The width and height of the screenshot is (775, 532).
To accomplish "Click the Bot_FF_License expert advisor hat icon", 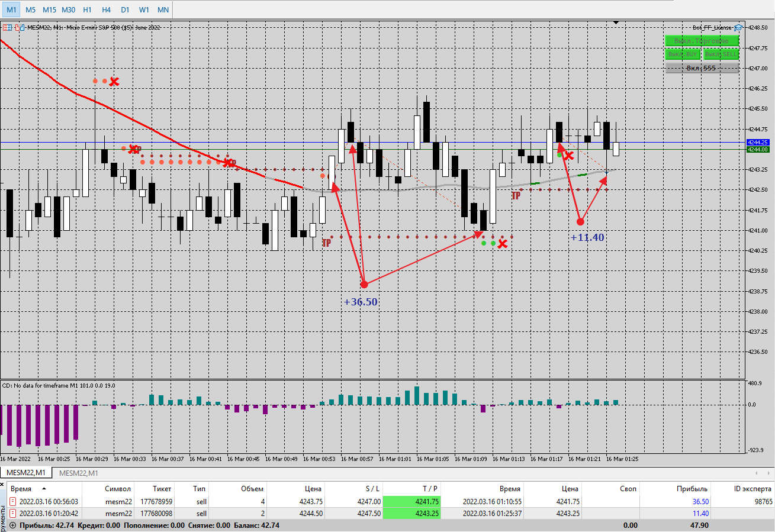I will coord(738,27).
